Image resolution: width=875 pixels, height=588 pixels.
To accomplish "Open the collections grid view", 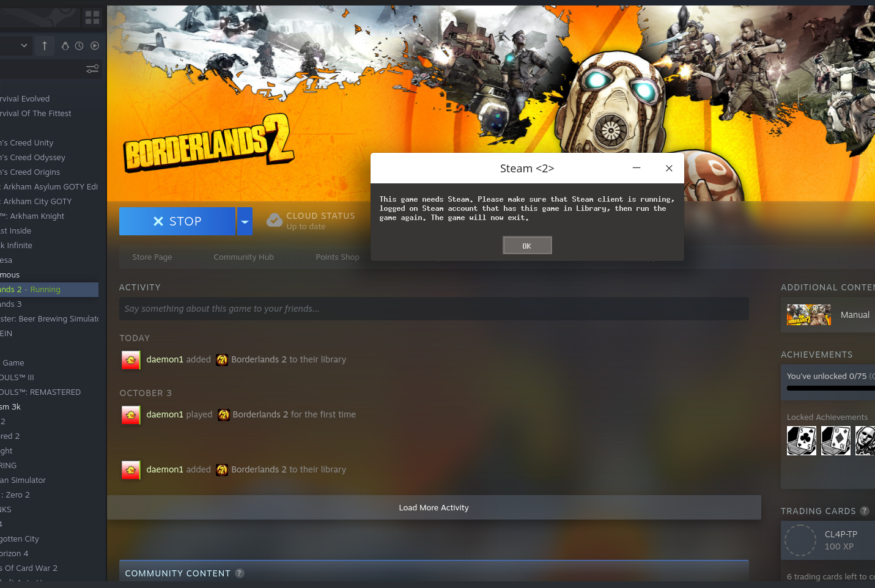I will click(92, 17).
